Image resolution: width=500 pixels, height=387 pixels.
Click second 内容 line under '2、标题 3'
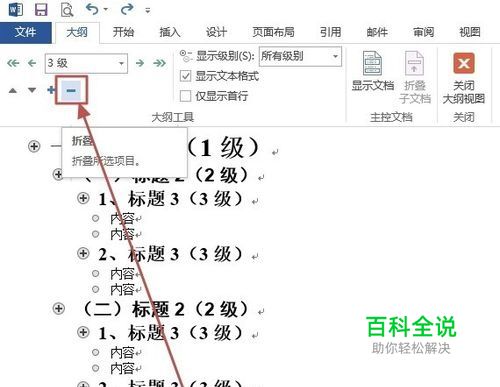(x=122, y=289)
